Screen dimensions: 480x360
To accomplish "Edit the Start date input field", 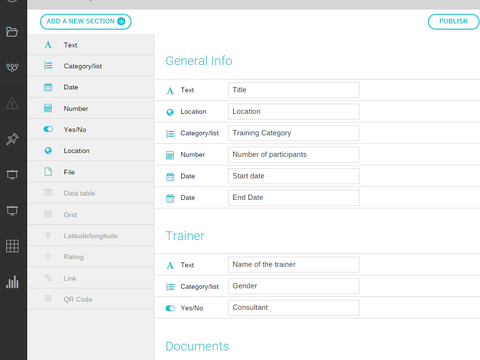I will click(x=294, y=176).
